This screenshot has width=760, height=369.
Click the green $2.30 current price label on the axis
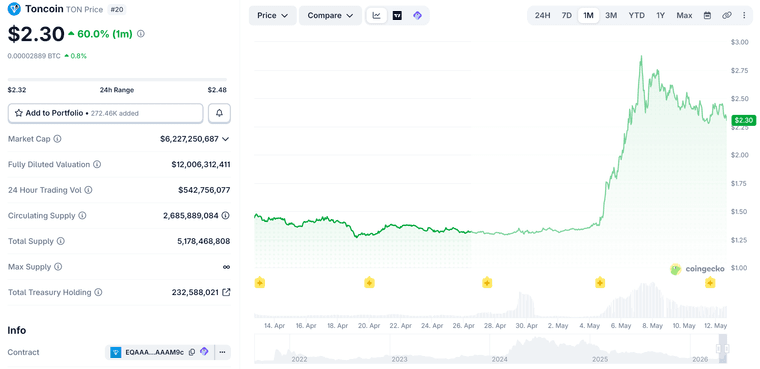coord(744,120)
